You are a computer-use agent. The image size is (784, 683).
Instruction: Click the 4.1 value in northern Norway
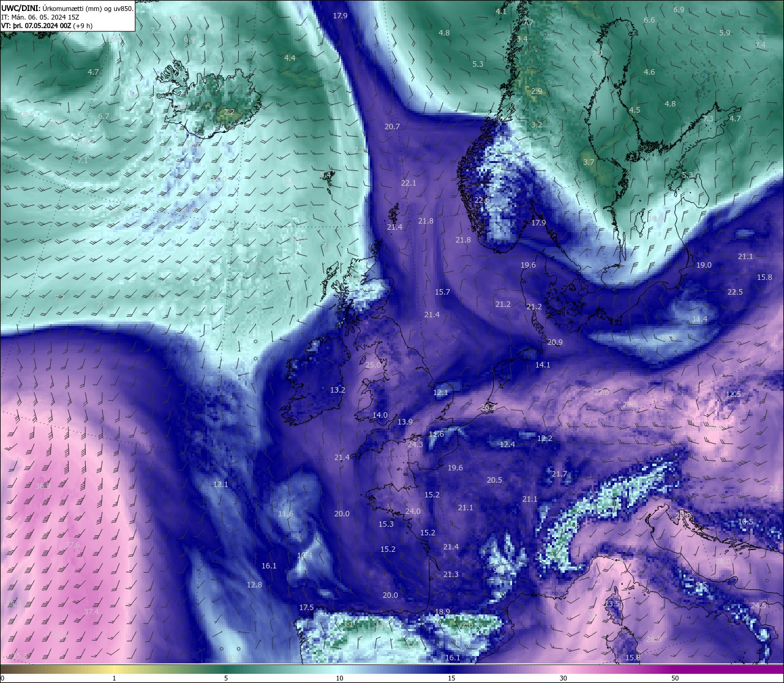point(501,12)
